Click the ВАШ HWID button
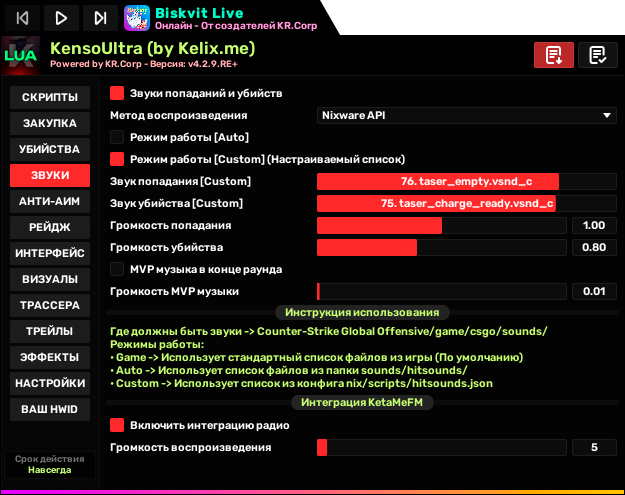The height and width of the screenshot is (495, 625). [49, 409]
